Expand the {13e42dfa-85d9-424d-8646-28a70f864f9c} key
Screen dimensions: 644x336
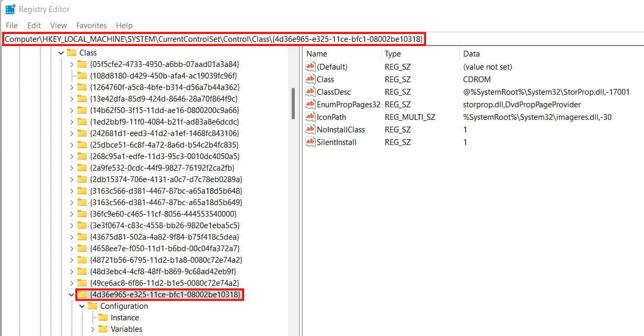coord(72,99)
